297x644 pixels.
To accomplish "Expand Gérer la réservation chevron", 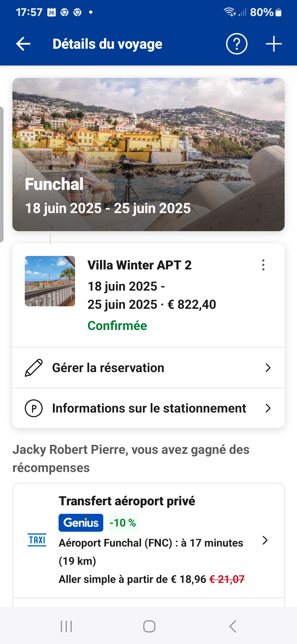I will point(268,368).
